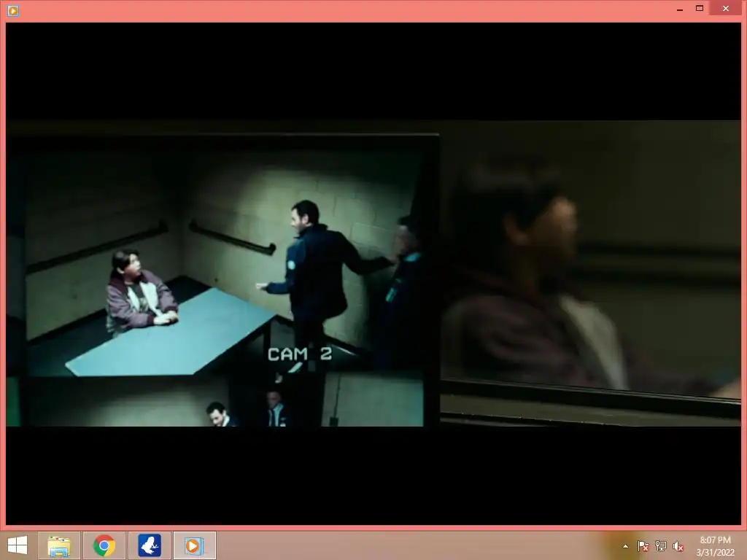Viewport: 747px width, 560px height.
Task: Open the blue frog app on the taskbar
Action: 150,545
